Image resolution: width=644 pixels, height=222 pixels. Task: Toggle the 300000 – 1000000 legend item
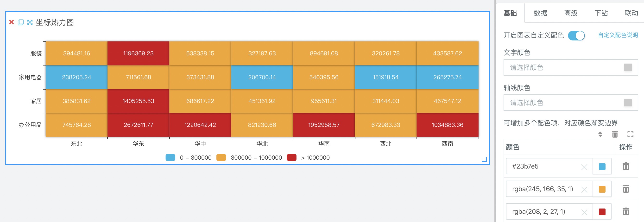click(249, 158)
